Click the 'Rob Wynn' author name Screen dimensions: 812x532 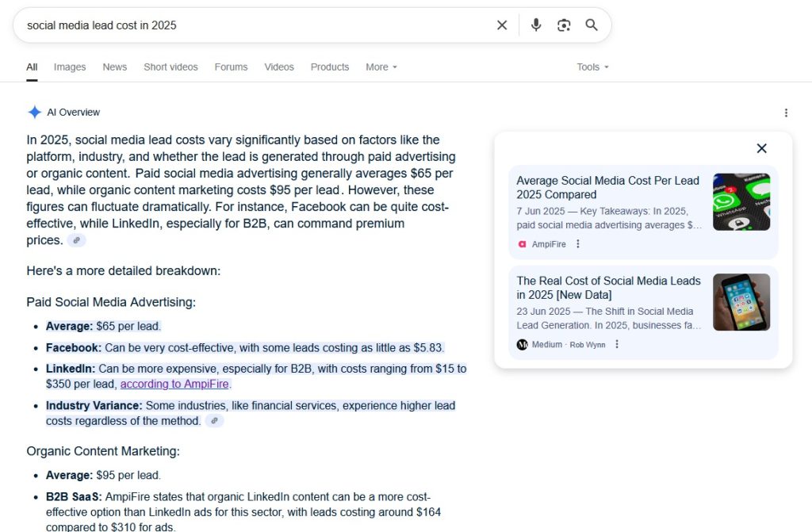click(588, 344)
